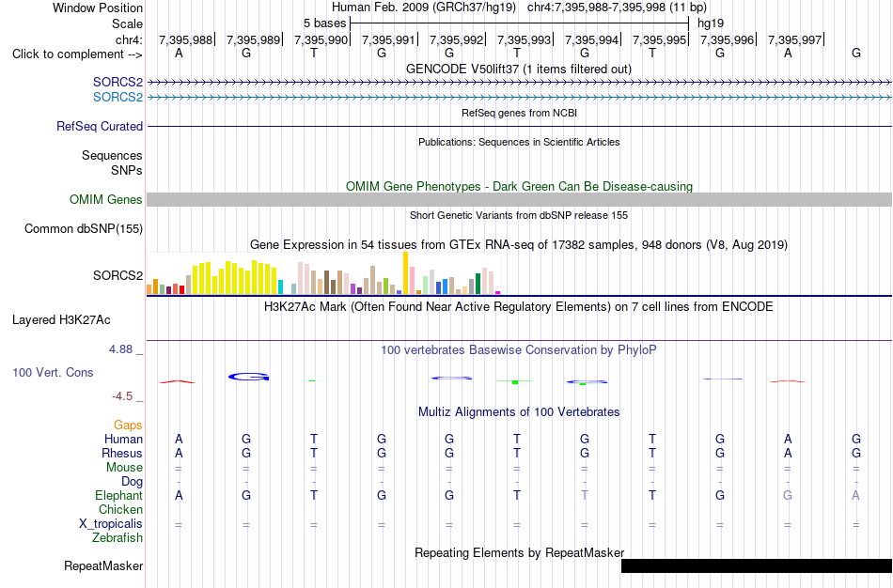
Task: Click the Elephant species label
Action: coord(119,496)
